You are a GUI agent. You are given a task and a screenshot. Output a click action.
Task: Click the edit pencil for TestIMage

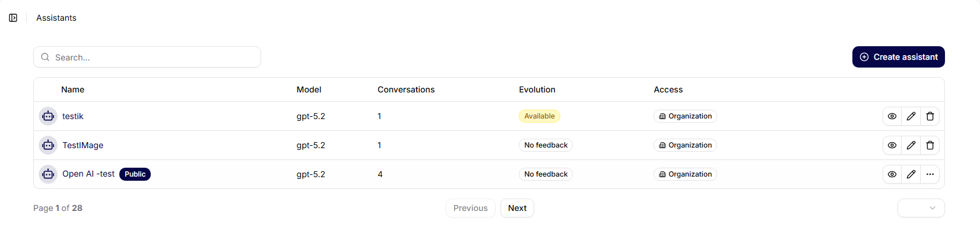click(911, 145)
